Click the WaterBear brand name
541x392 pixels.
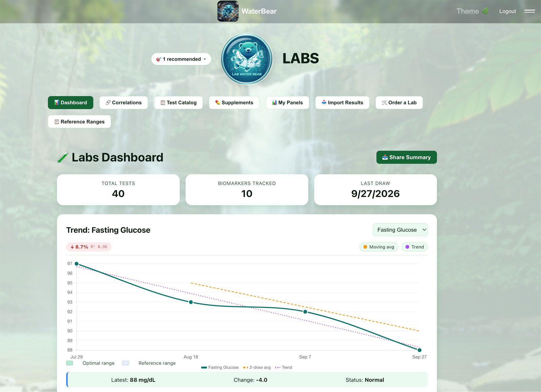coord(259,11)
